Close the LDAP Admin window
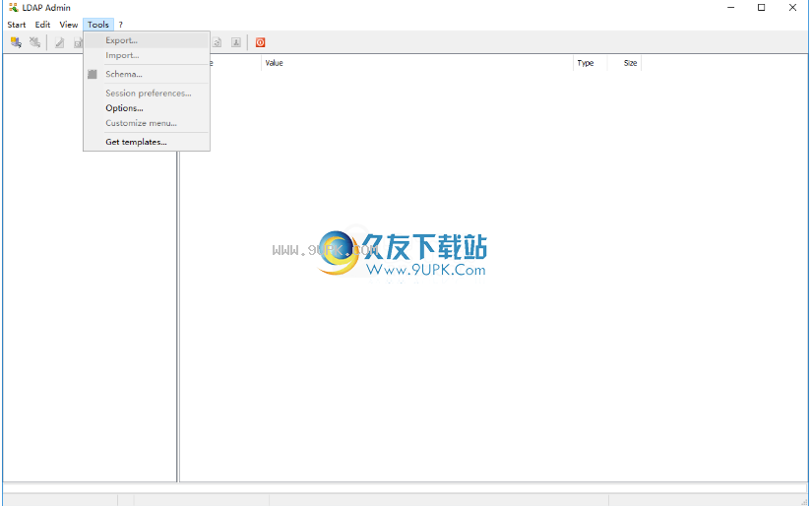812x506 pixels. (x=792, y=7)
